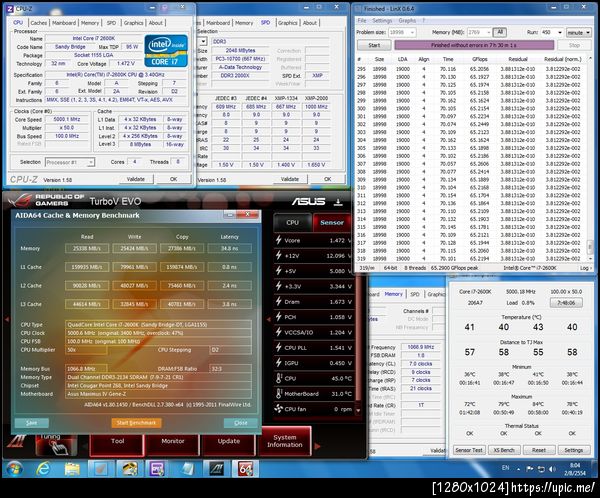
Task: Click the LinX finished progress bar
Action: pyautogui.click(x=474, y=45)
